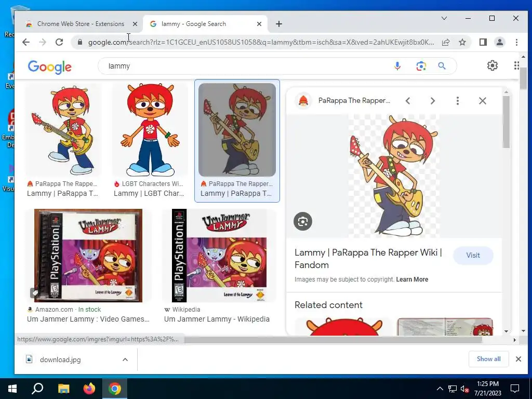Click the blue search magnifier button
The width and height of the screenshot is (532, 399).
click(442, 66)
